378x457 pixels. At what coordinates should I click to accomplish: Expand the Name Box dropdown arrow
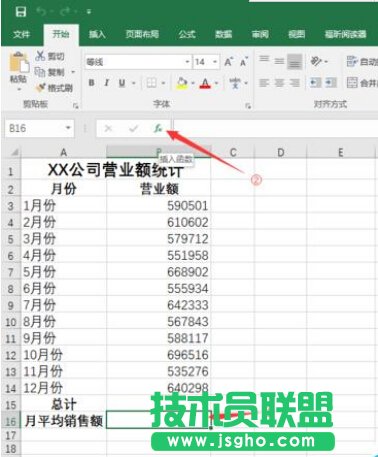(x=68, y=128)
